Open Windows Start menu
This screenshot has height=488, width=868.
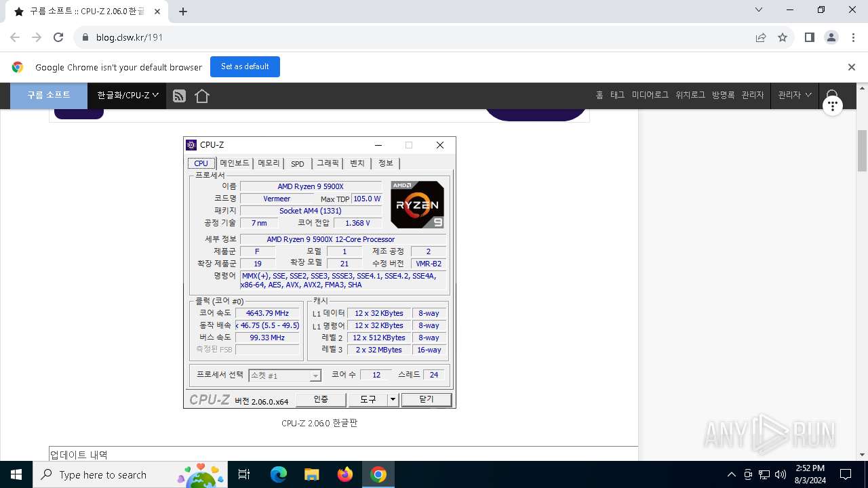(x=16, y=474)
